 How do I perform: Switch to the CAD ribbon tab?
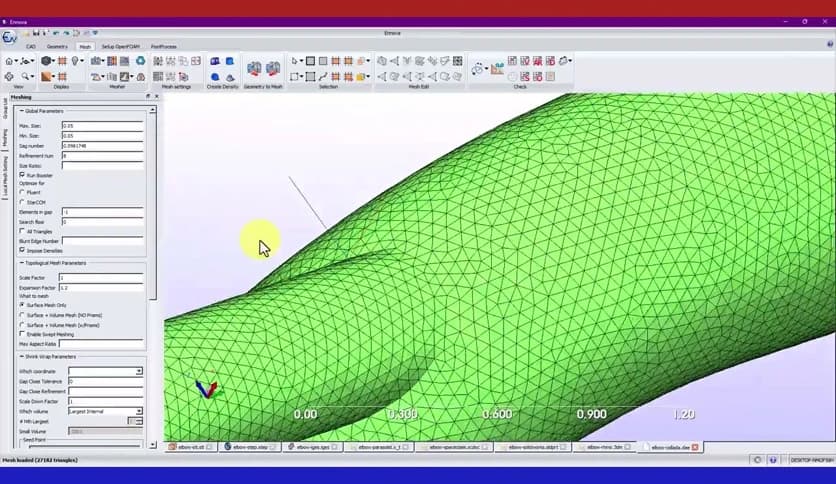pyautogui.click(x=31, y=46)
